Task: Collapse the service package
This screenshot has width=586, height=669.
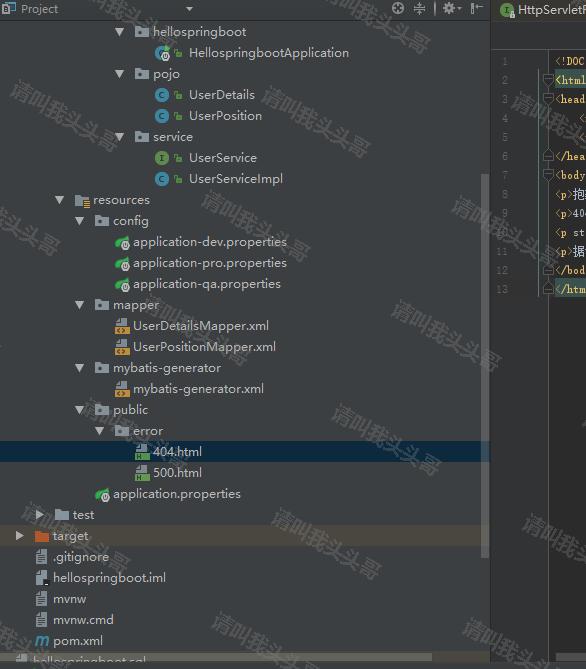Action: coord(120,137)
